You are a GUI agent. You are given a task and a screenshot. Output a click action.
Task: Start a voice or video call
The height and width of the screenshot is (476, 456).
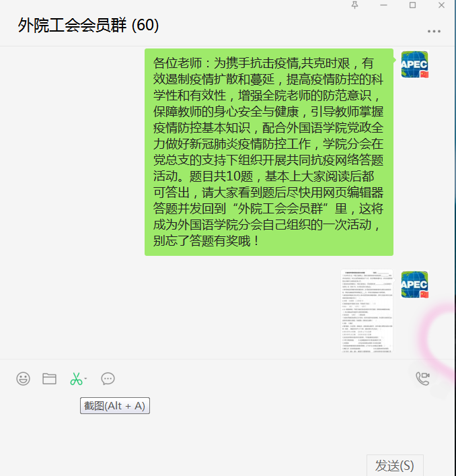click(x=422, y=378)
